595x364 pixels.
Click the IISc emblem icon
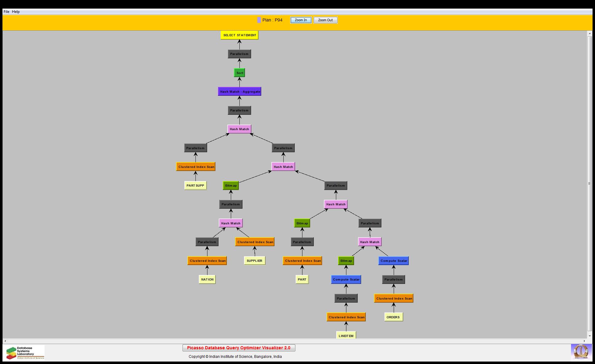(581, 352)
